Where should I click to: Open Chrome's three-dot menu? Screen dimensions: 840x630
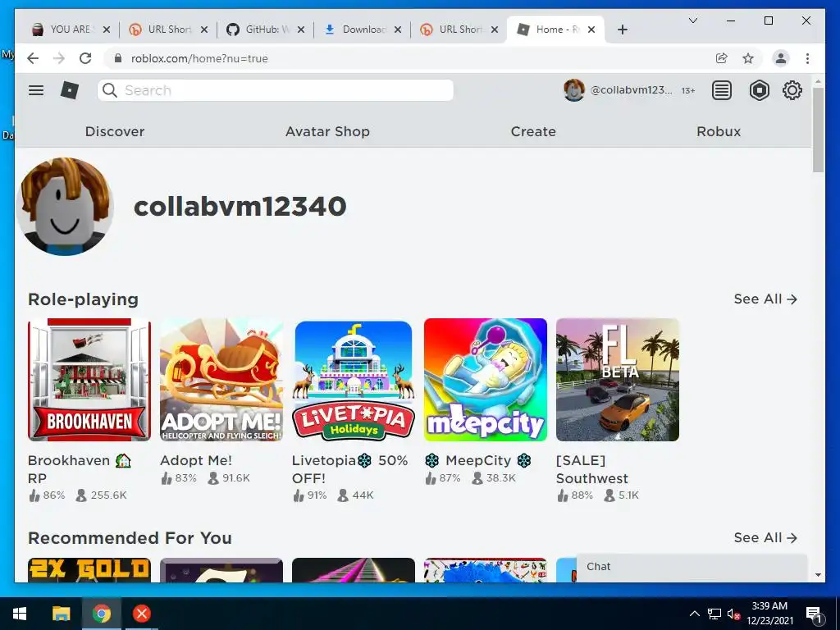click(807, 58)
